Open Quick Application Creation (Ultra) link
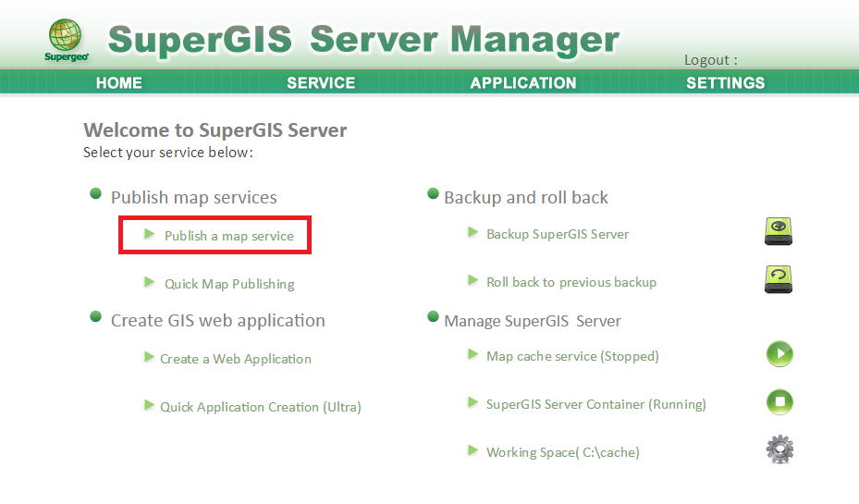 (x=260, y=407)
